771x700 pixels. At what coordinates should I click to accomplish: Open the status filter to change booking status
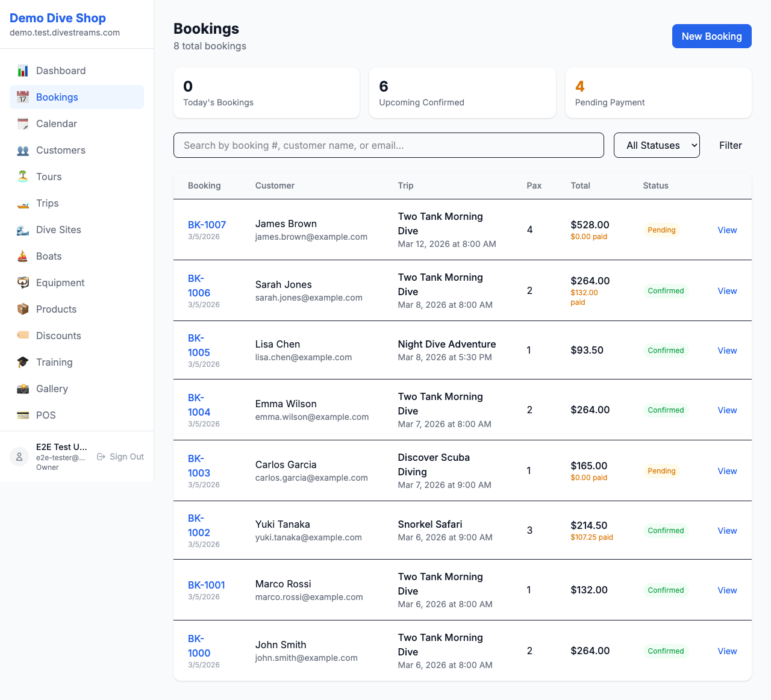pyautogui.click(x=657, y=145)
